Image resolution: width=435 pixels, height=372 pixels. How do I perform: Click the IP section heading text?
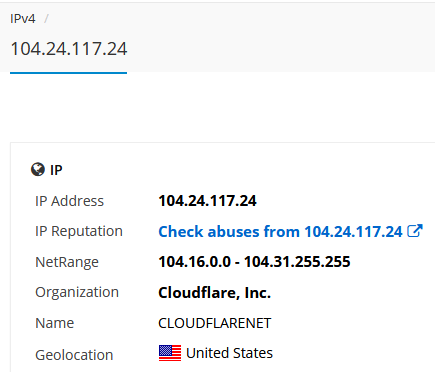coord(56,170)
